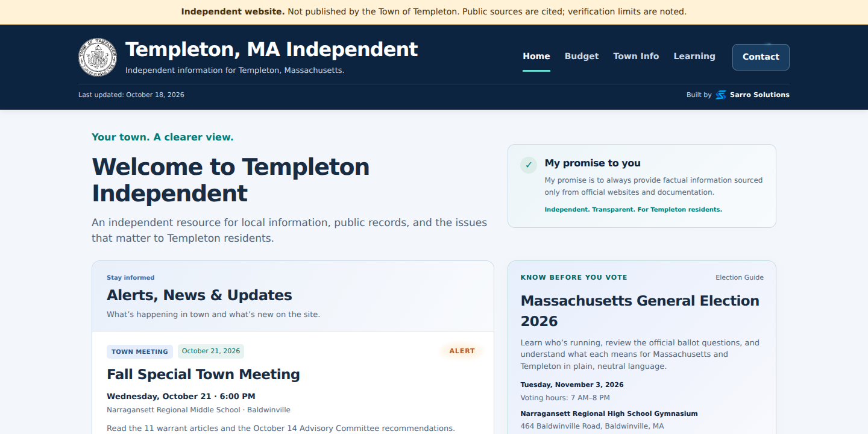This screenshot has height=434, width=868.
Task: Click the October 21, 2026 date badge
Action: pos(211,351)
